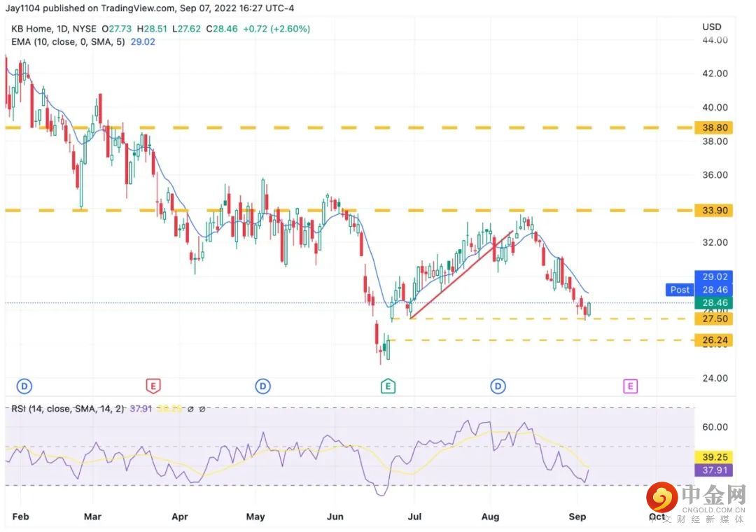The image size is (756, 532).
Task: Click the Mar label on time axis
Action: click(92, 517)
